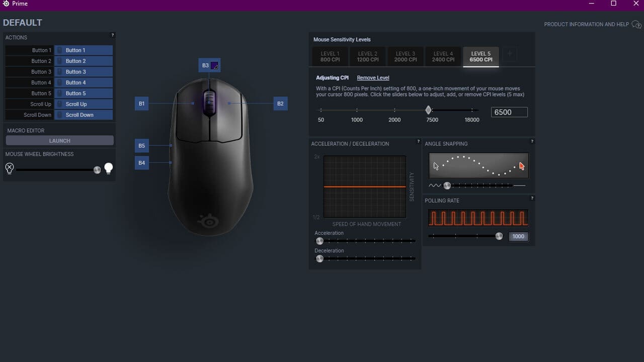This screenshot has height=362, width=644.
Task: Click the polling rate slider handle
Action: [499, 235]
